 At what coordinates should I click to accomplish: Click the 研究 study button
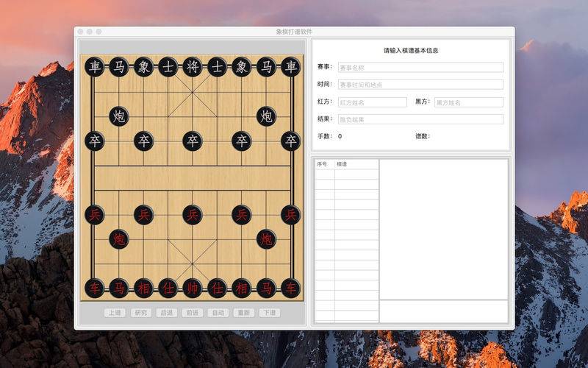pyautogui.click(x=140, y=313)
